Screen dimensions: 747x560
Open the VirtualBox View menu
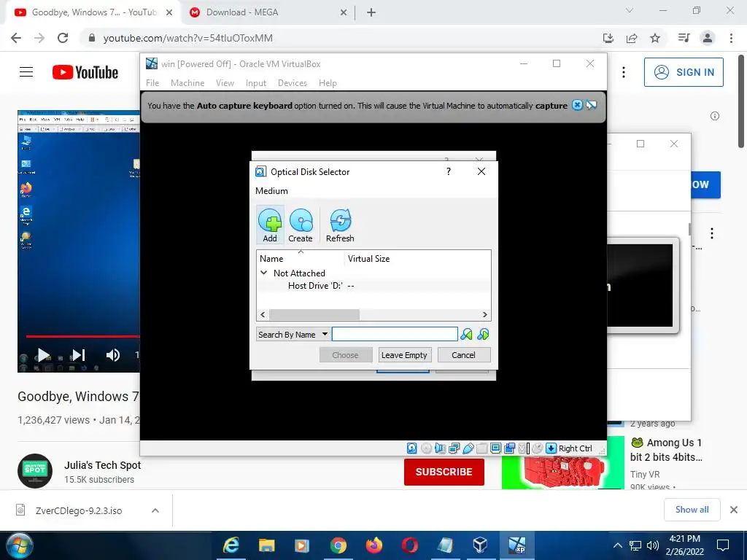coord(225,83)
